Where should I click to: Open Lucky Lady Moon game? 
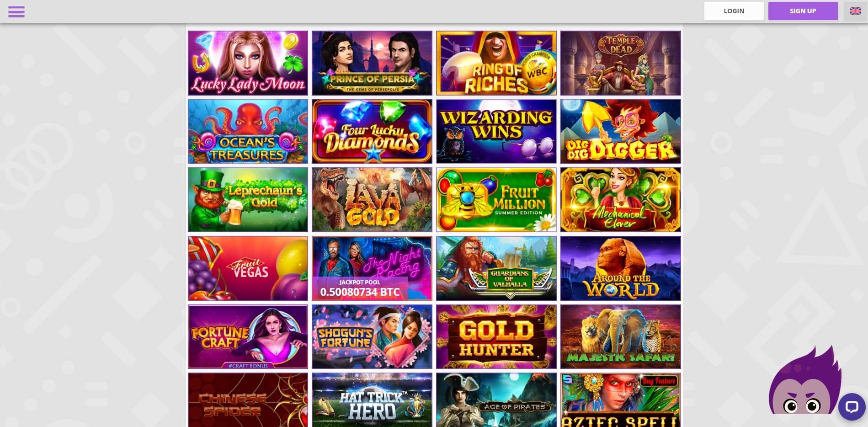click(248, 63)
